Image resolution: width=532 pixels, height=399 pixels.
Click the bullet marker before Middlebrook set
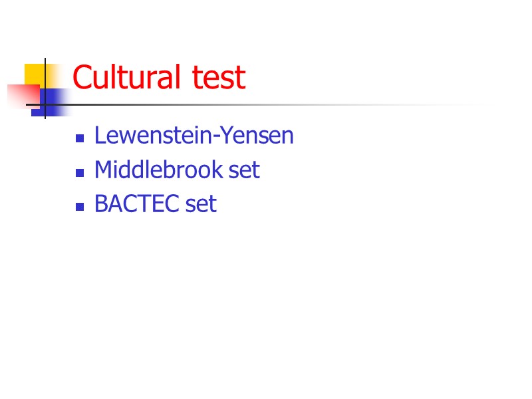tap(80, 173)
